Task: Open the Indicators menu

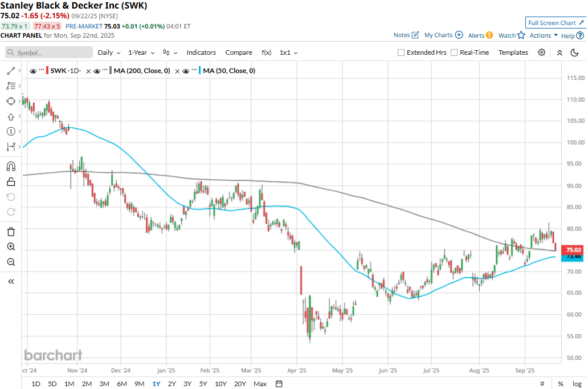Action: 201,52
